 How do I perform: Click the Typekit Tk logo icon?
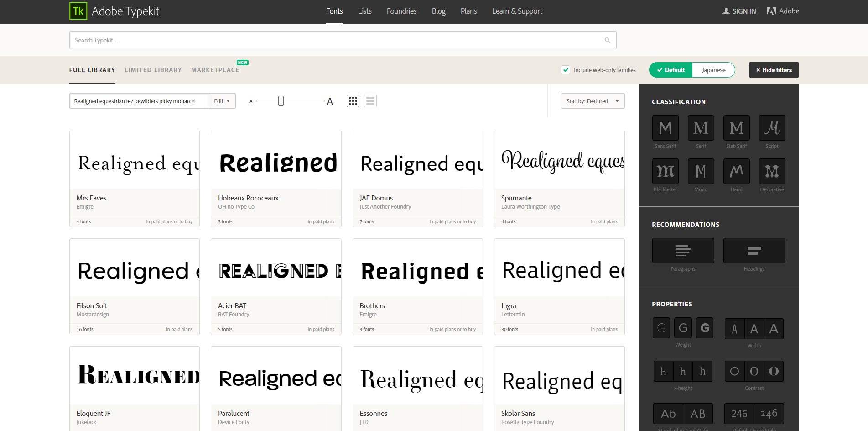(x=78, y=11)
